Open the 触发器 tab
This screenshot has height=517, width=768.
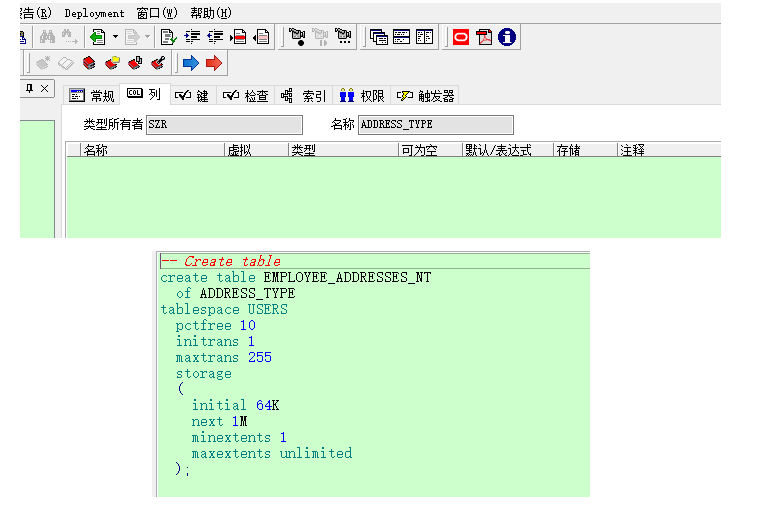[426, 96]
